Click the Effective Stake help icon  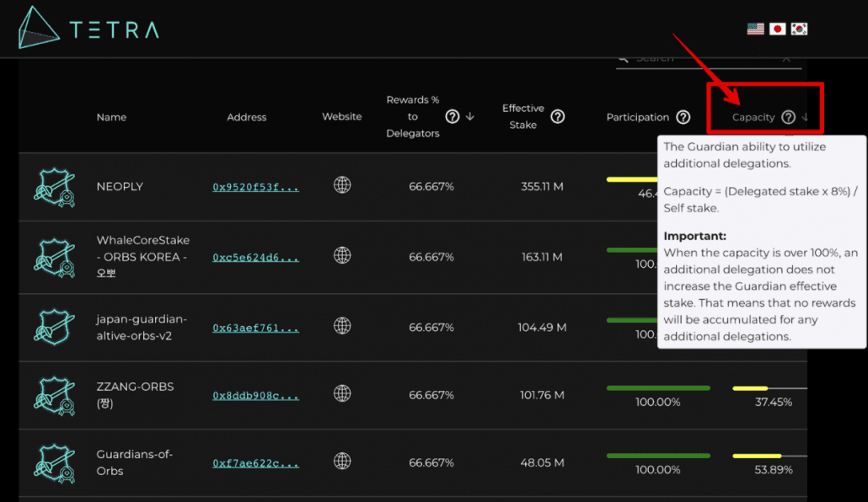click(x=557, y=116)
